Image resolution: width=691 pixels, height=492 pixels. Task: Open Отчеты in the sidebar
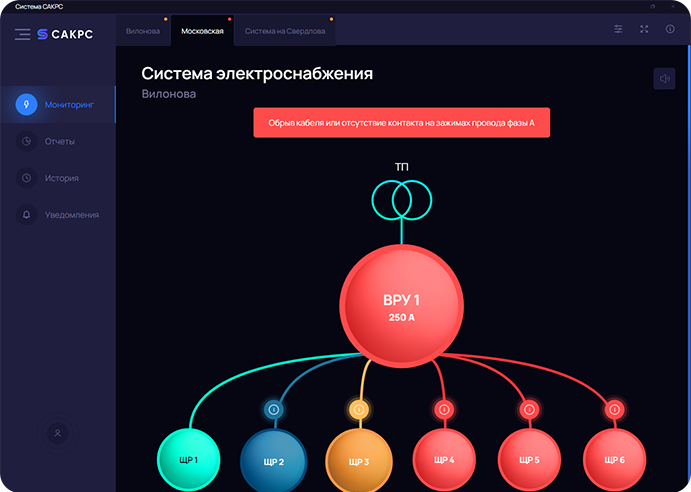click(x=58, y=141)
